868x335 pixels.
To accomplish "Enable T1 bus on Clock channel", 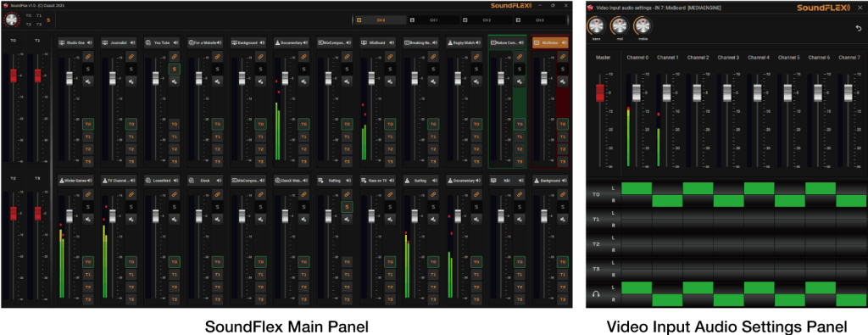I will 218,275.
